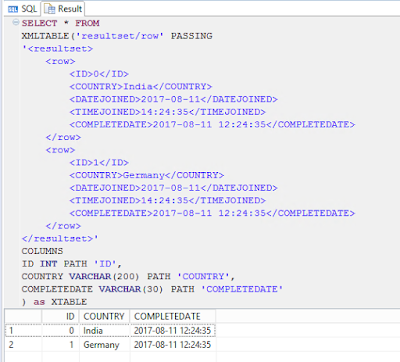Viewport: 400px width, 362px height.
Task: Place cursor on the SELECT keyword
Action: pos(39,23)
